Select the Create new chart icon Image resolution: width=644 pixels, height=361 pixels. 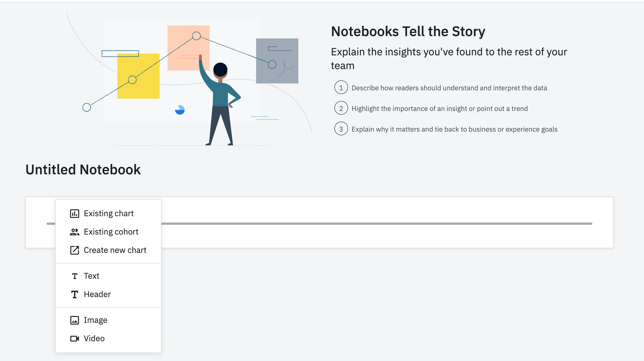pyautogui.click(x=75, y=250)
